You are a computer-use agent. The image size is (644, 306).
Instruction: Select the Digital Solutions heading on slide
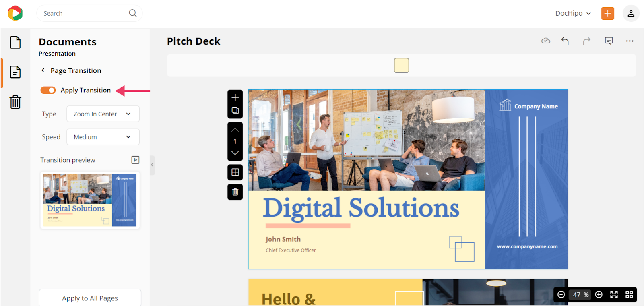(x=361, y=209)
